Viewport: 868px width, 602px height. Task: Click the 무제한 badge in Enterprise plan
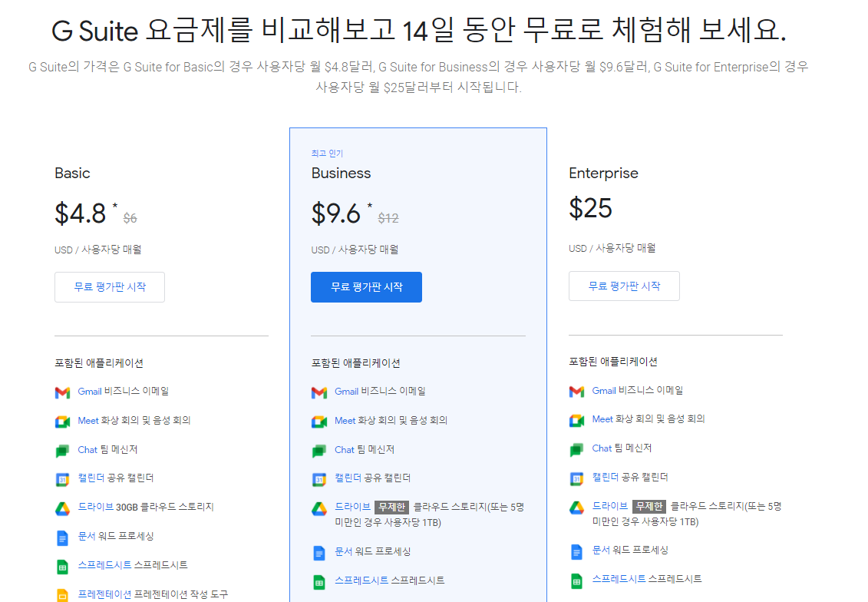[x=649, y=506]
